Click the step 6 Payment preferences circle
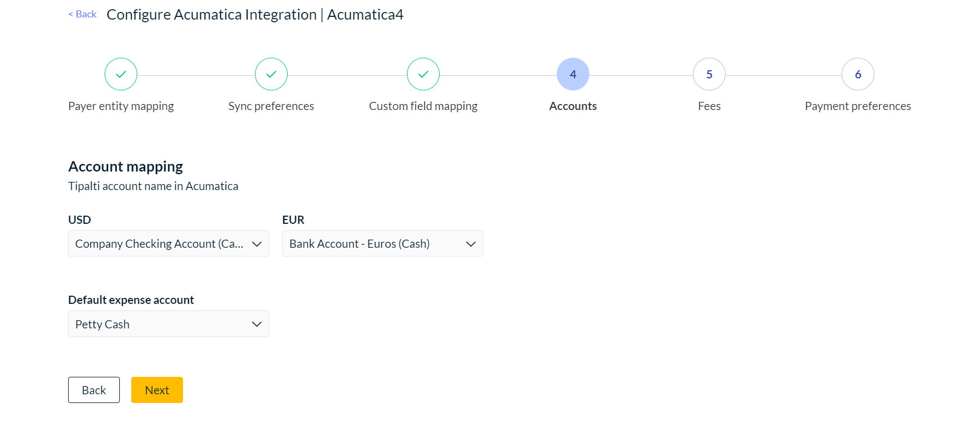The height and width of the screenshot is (446, 980). [858, 74]
